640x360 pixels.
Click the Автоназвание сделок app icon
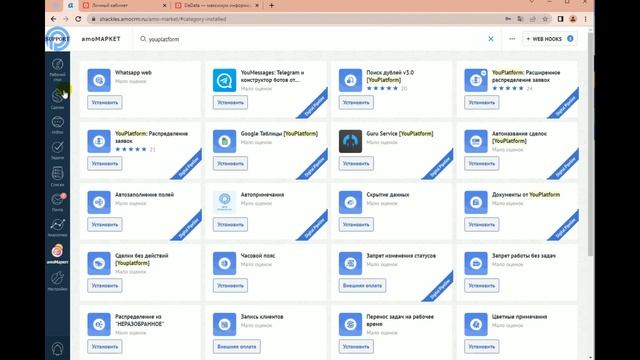476,141
